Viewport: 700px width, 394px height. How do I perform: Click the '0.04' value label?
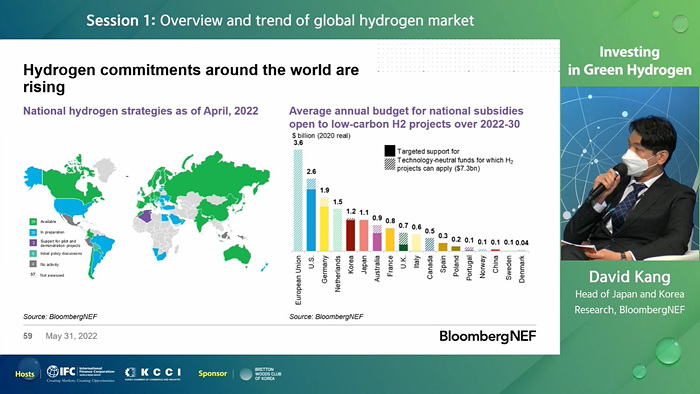pos(522,243)
